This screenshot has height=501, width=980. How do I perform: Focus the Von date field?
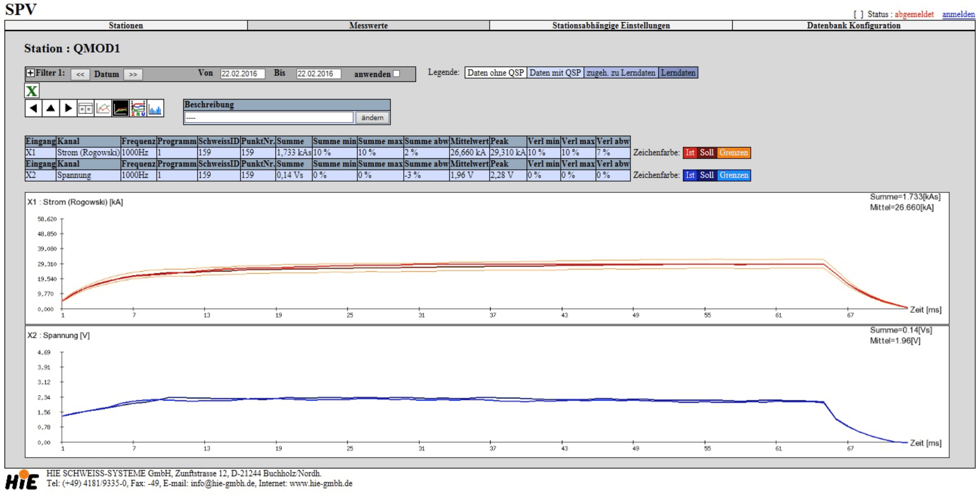[243, 74]
